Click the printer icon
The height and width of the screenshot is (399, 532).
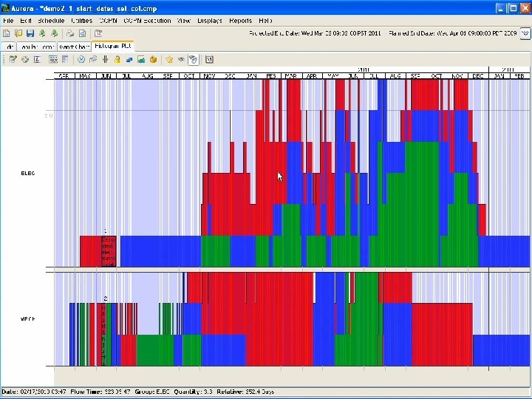point(70,33)
